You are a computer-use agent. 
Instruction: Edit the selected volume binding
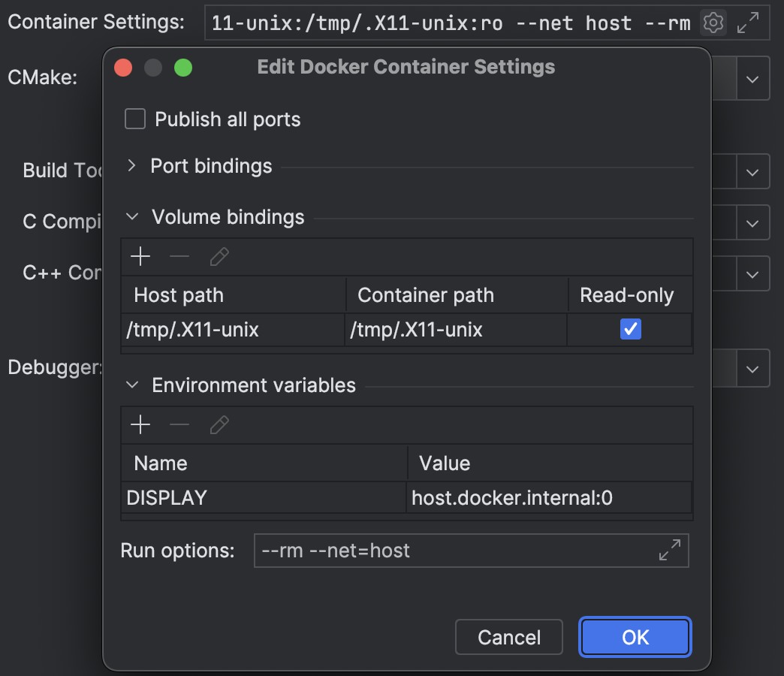tap(219, 258)
